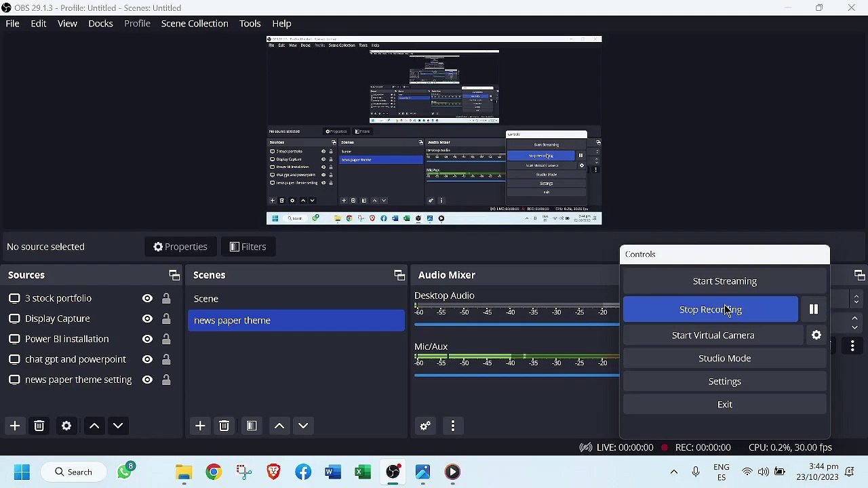Hide the news paper theme setting source
This screenshot has height=488, width=868.
(x=147, y=380)
